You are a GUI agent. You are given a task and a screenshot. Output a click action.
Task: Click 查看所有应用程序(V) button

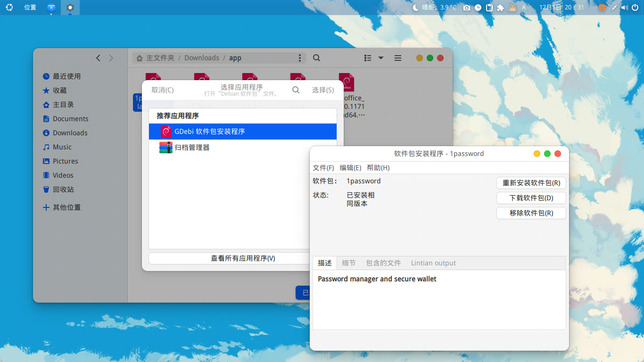point(242,258)
